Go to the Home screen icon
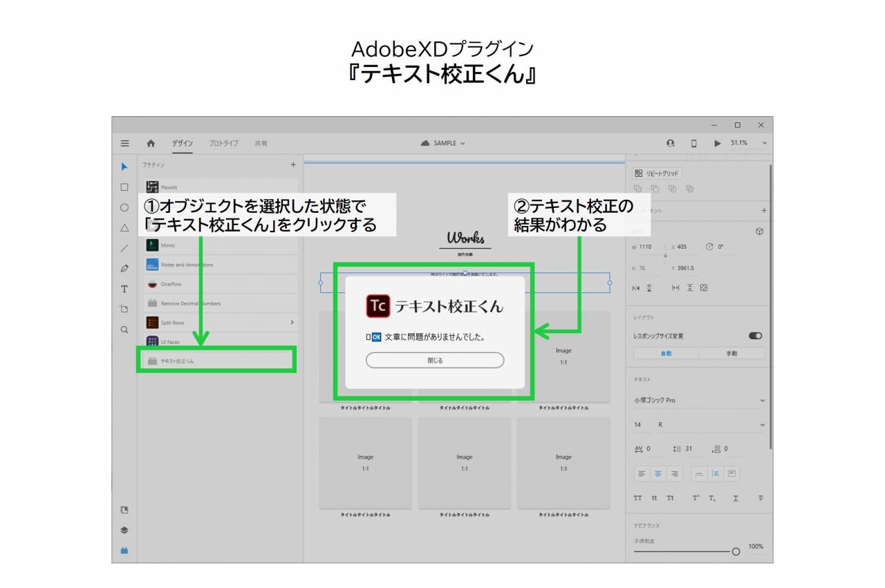Image resolution: width=885 pixels, height=588 pixels. pos(151,143)
